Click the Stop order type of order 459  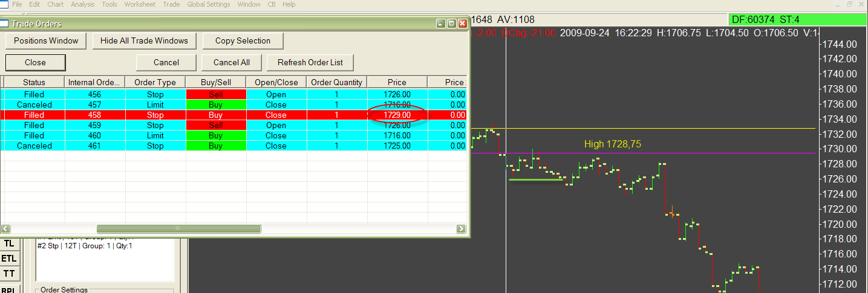155,125
